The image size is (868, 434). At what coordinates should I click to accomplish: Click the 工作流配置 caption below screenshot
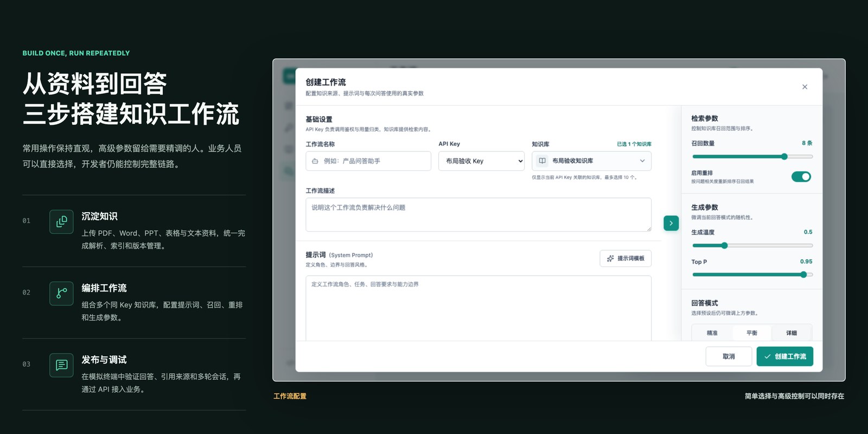tap(290, 397)
